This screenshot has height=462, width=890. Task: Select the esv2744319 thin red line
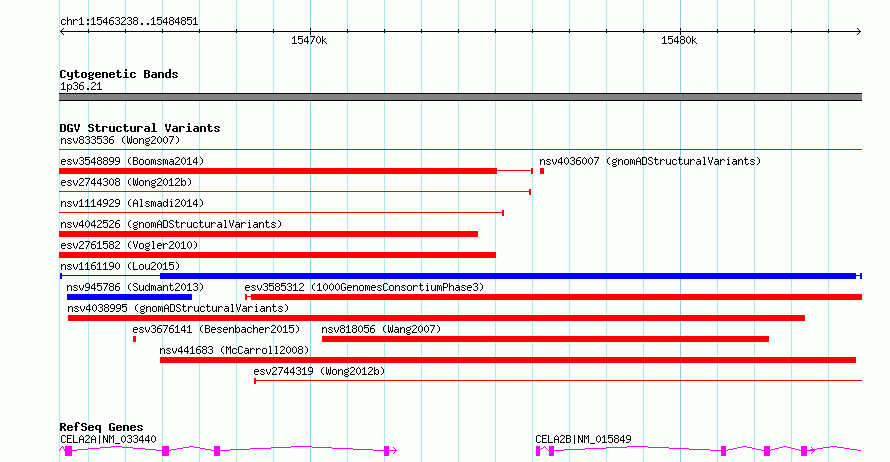(558, 381)
